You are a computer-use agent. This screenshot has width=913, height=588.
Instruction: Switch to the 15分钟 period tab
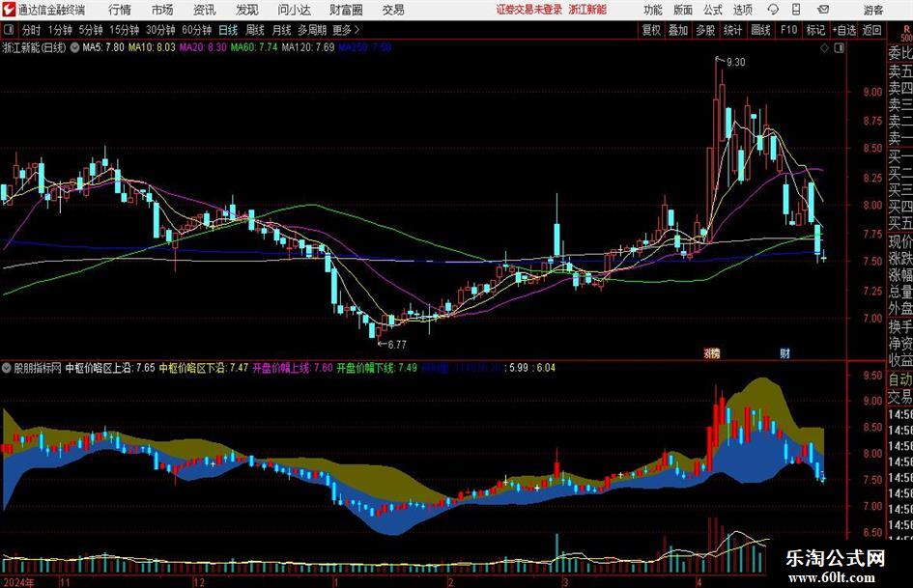coord(124,30)
